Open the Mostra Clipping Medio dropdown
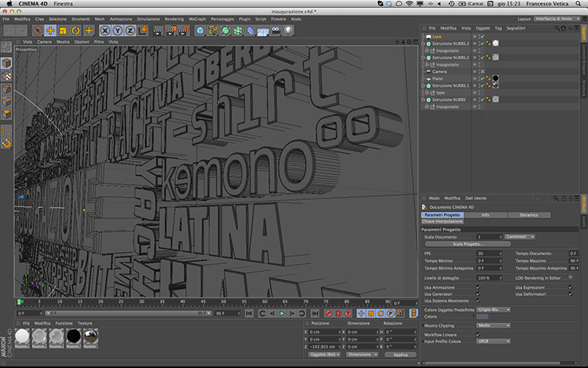The image size is (588, 368). pyautogui.click(x=494, y=326)
